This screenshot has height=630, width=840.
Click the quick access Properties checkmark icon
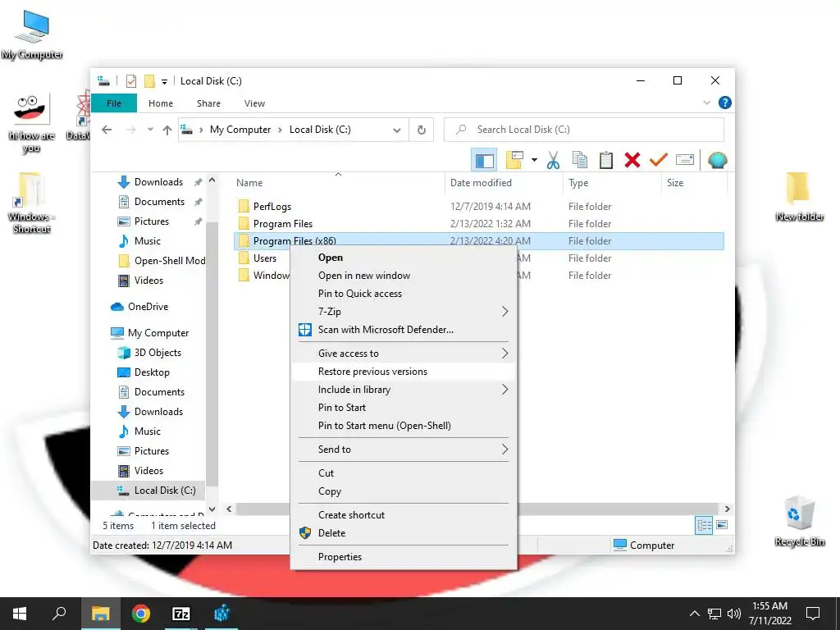coord(130,81)
